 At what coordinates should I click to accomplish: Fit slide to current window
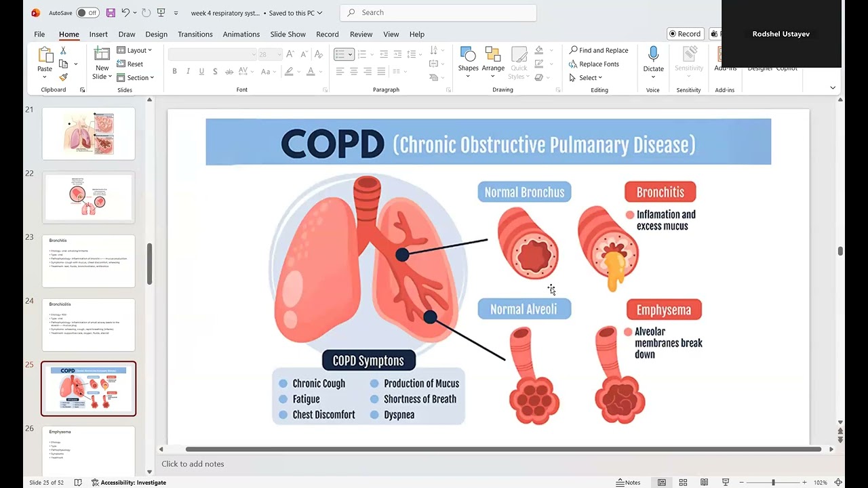click(x=840, y=483)
